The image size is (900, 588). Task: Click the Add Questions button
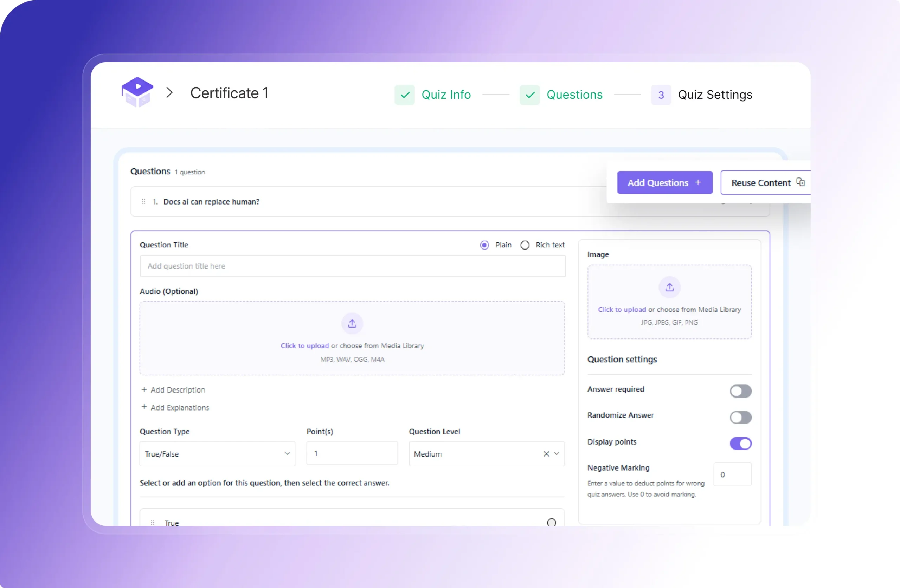pos(665,183)
